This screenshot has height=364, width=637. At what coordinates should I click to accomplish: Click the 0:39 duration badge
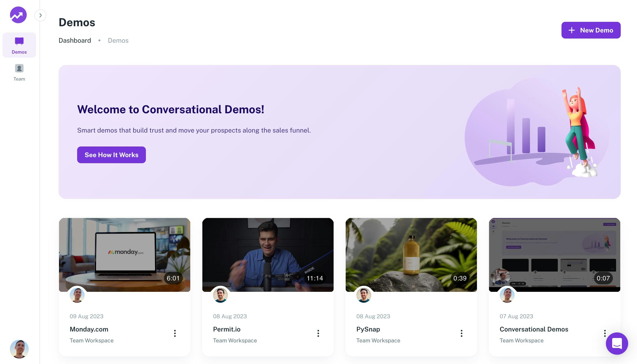click(x=460, y=278)
